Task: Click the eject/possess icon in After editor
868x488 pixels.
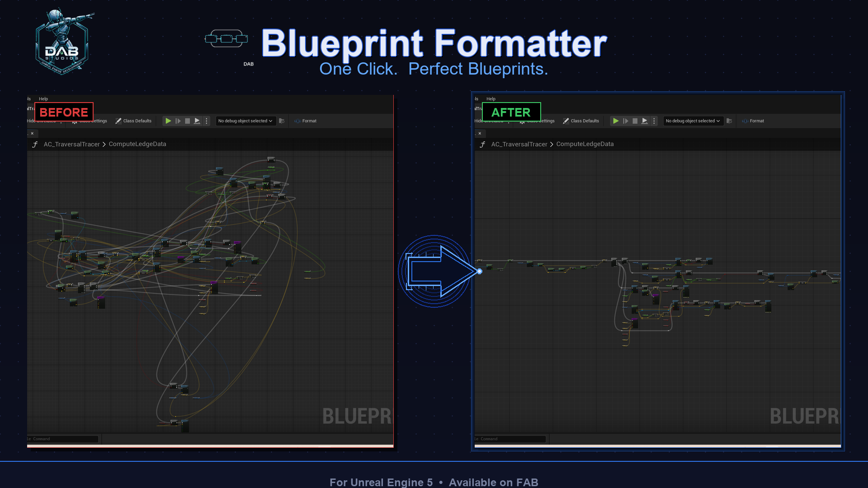Action: click(645, 121)
